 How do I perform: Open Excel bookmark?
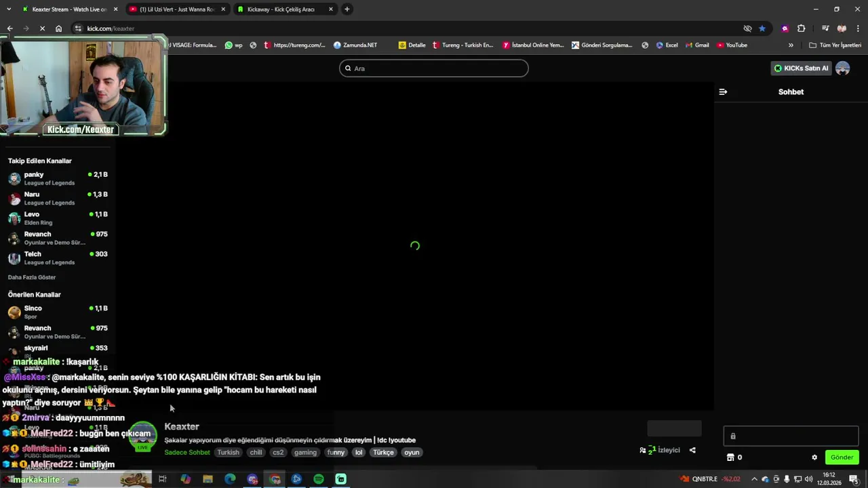tap(667, 45)
